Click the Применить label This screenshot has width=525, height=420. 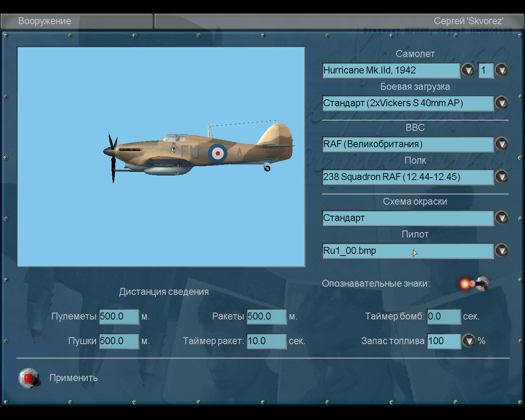click(73, 378)
